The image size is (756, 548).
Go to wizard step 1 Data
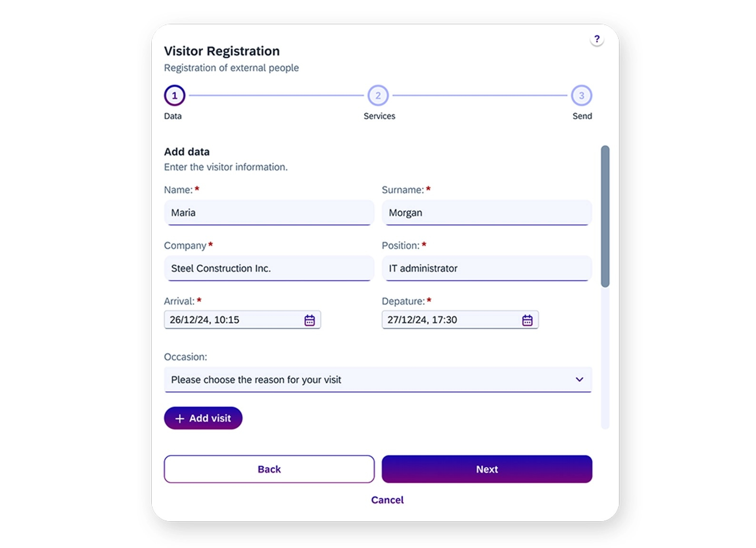coord(175,96)
